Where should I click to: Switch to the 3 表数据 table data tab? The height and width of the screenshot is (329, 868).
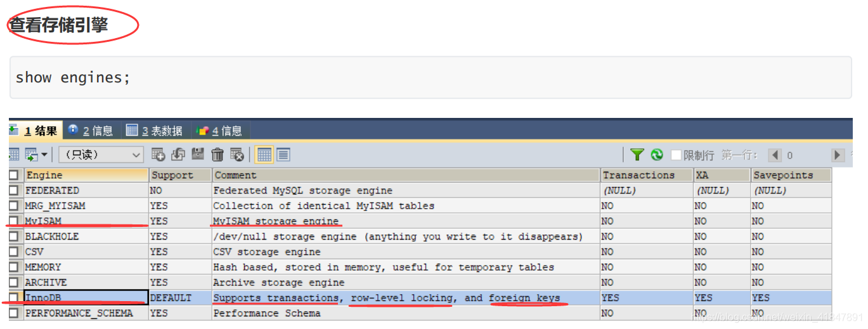154,131
